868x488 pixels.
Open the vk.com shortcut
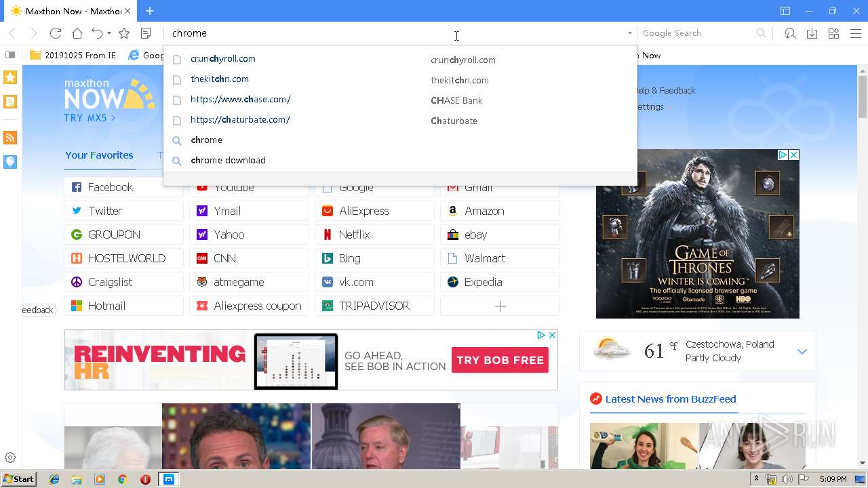pos(374,282)
